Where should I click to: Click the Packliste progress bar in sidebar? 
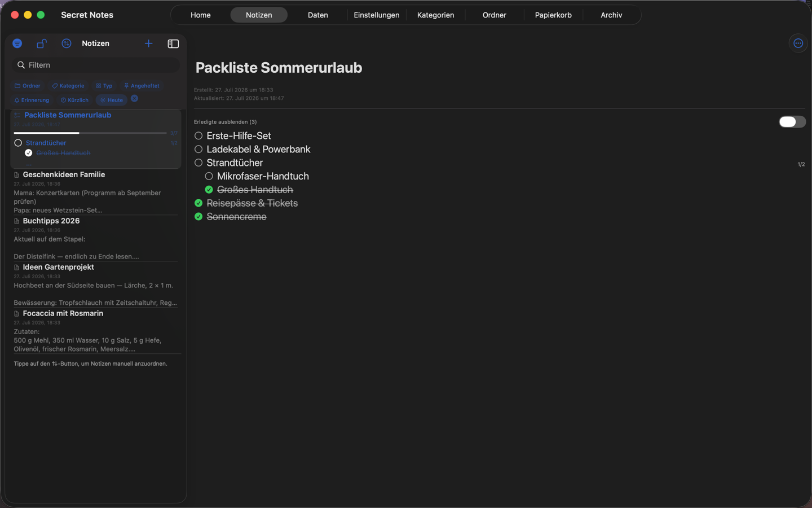click(x=90, y=133)
